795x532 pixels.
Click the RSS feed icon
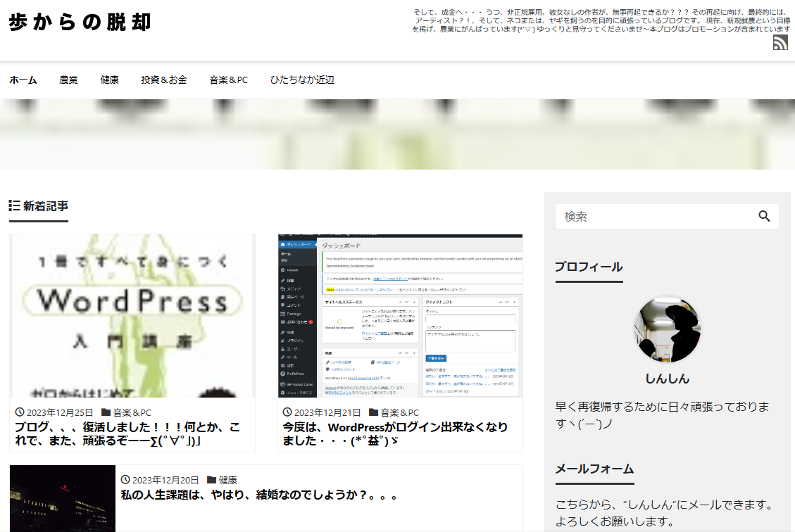(x=780, y=42)
